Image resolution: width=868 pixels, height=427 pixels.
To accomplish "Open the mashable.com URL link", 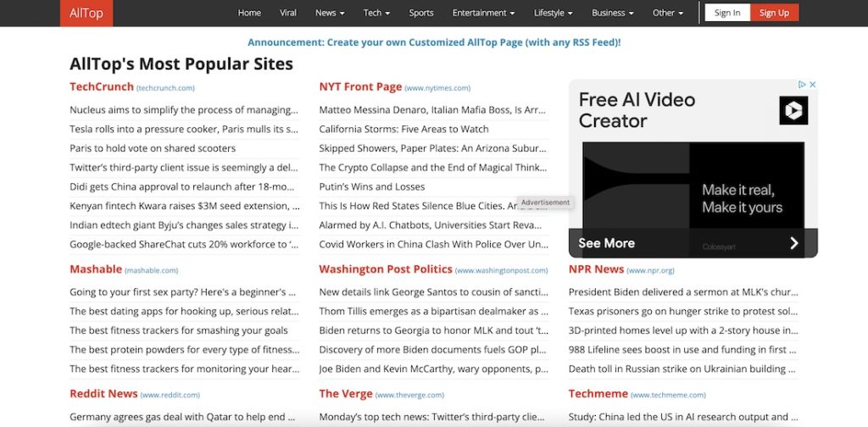I will [152, 270].
